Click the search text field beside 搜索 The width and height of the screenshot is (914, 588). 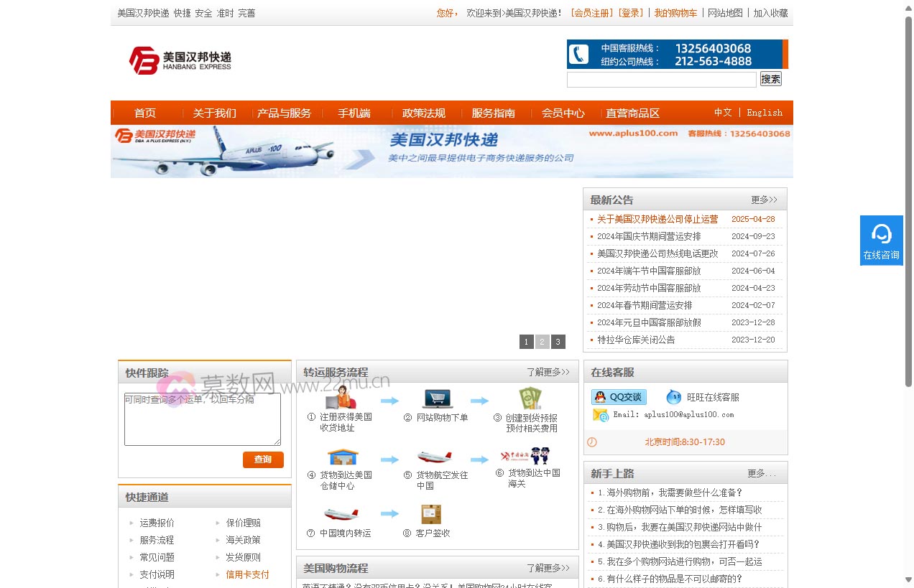point(661,80)
